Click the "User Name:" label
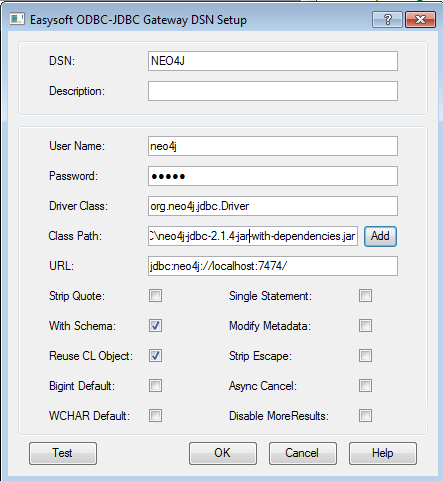This screenshot has height=481, width=443. point(77,146)
